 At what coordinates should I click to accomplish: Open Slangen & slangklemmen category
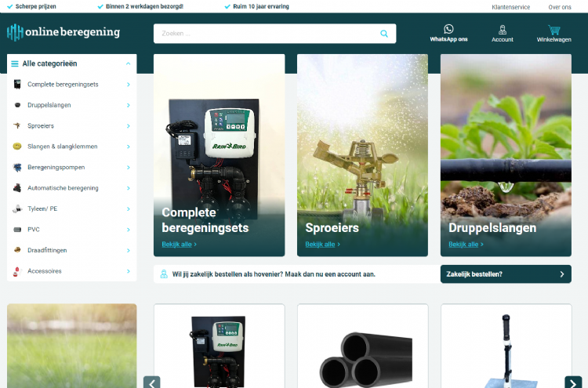coord(61,147)
